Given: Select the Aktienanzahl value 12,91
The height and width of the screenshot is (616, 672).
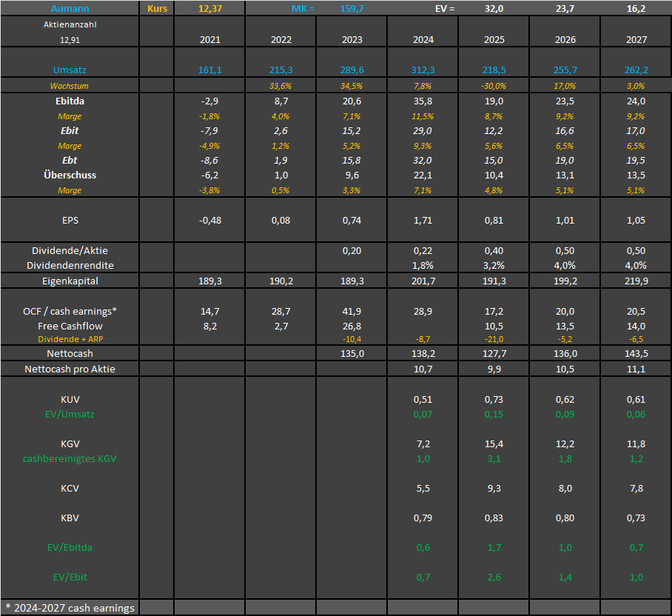Looking at the screenshot, I should coord(70,40).
